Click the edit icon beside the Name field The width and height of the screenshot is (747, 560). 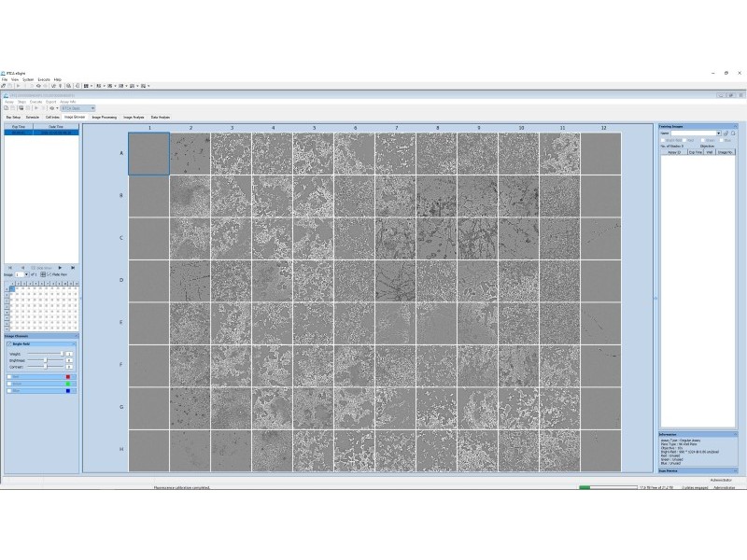(726, 133)
